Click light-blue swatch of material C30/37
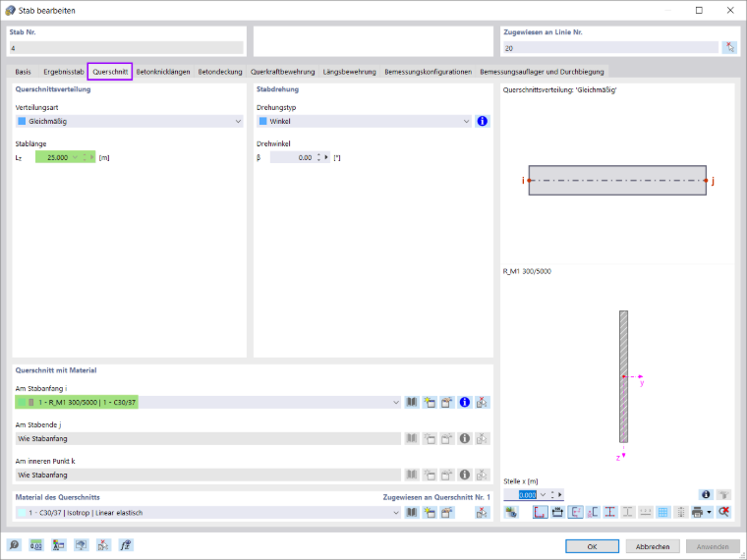The image size is (747, 560). tap(22, 513)
